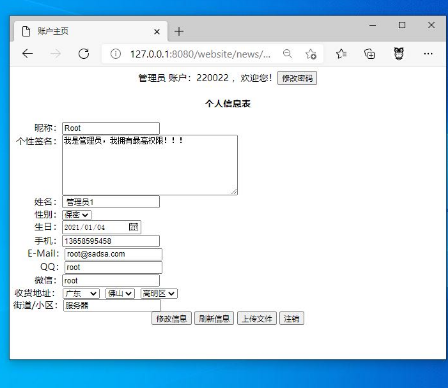
Task: Open the birthday calendar picker icon
Action: 133,227
